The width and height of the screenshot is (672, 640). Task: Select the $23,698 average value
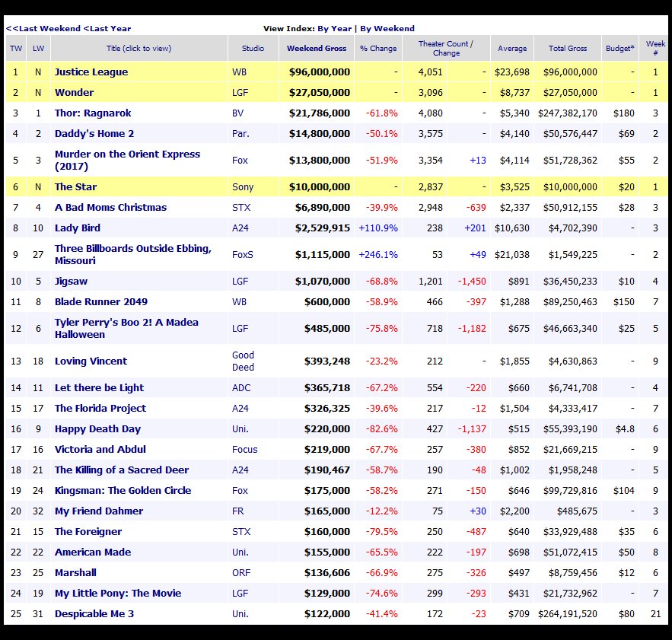(512, 72)
